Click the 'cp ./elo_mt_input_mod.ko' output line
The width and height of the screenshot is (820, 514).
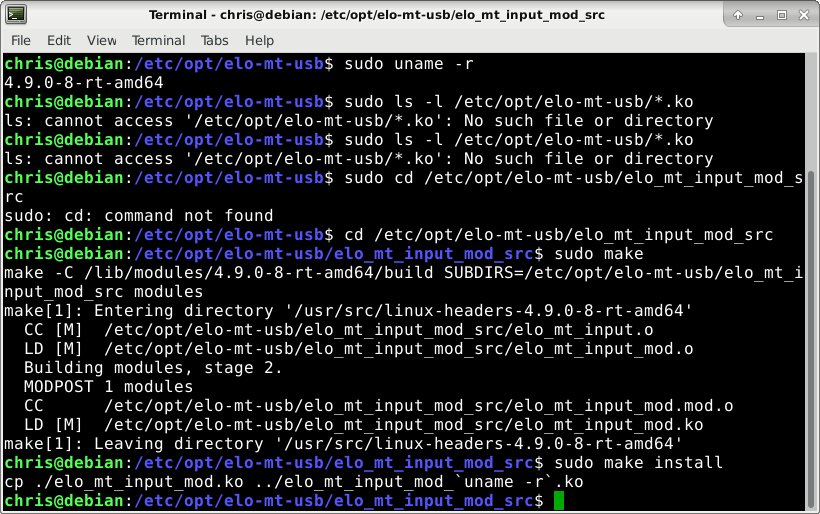tap(293, 482)
